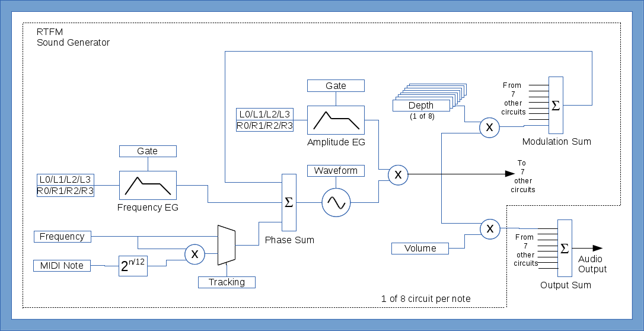Click the Tracking parameter box
Image resolution: width=644 pixels, height=331 pixels.
click(x=227, y=282)
